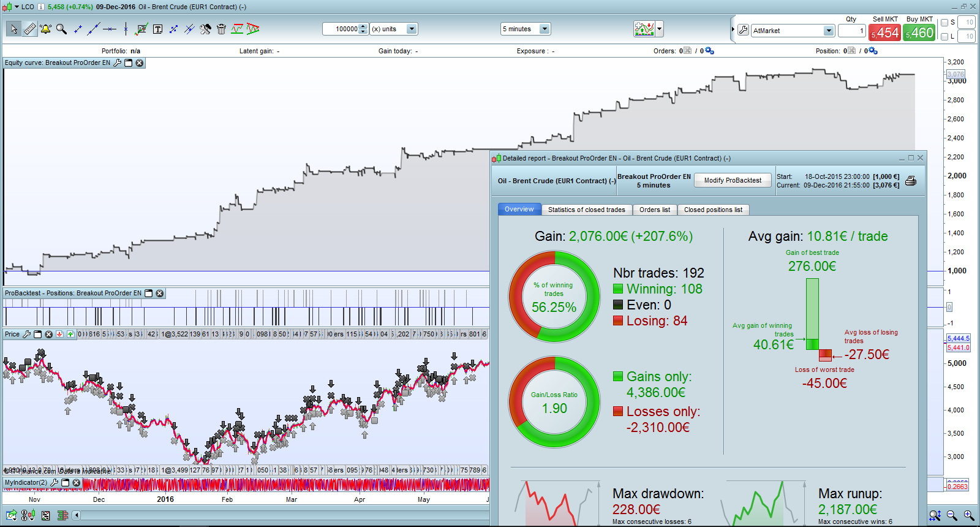Click the crossed hammer tools icon
This screenshot has width=980, height=527.
click(x=205, y=29)
